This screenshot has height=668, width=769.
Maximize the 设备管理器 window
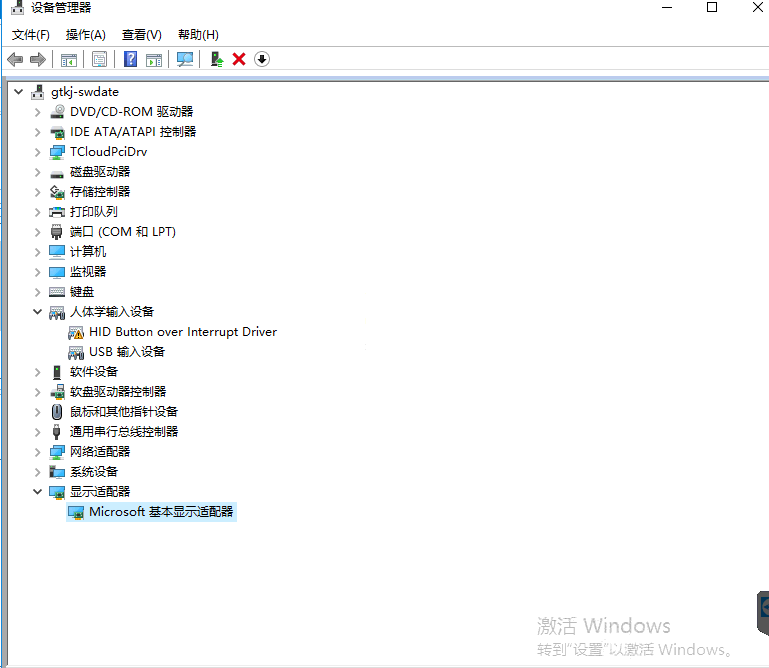(712, 7)
